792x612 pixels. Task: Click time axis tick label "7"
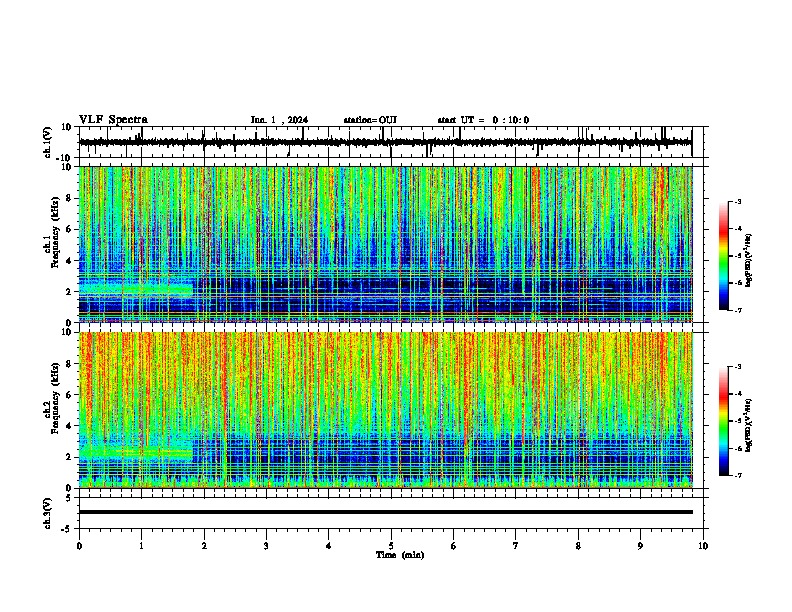coord(516,546)
